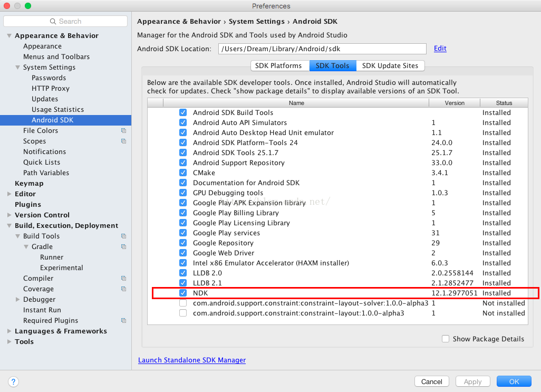The height and width of the screenshot is (392, 541).
Task: Sort by the Version column header
Action: point(455,103)
